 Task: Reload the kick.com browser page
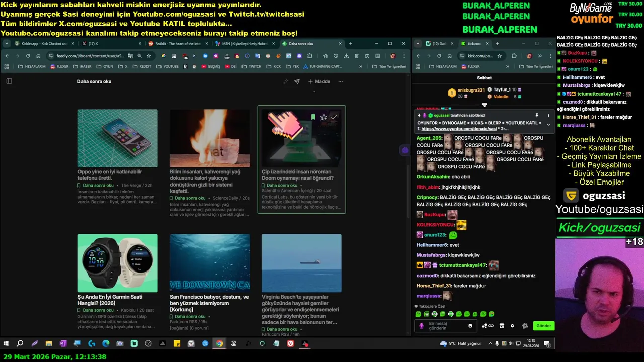pos(439,56)
